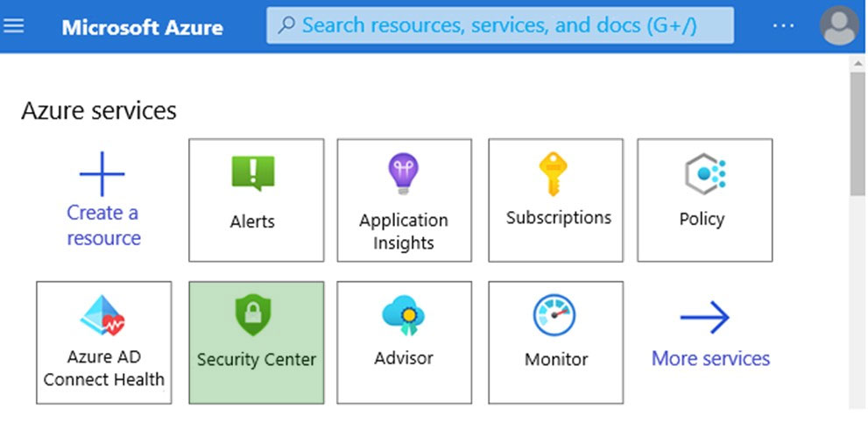Click the green Alerts exclamation icon

pyautogui.click(x=253, y=173)
